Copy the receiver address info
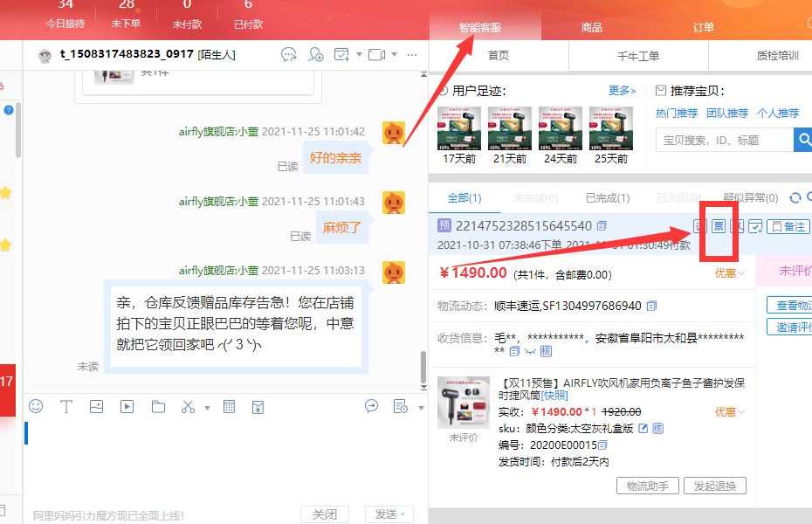This screenshot has height=524, width=812. [514, 352]
